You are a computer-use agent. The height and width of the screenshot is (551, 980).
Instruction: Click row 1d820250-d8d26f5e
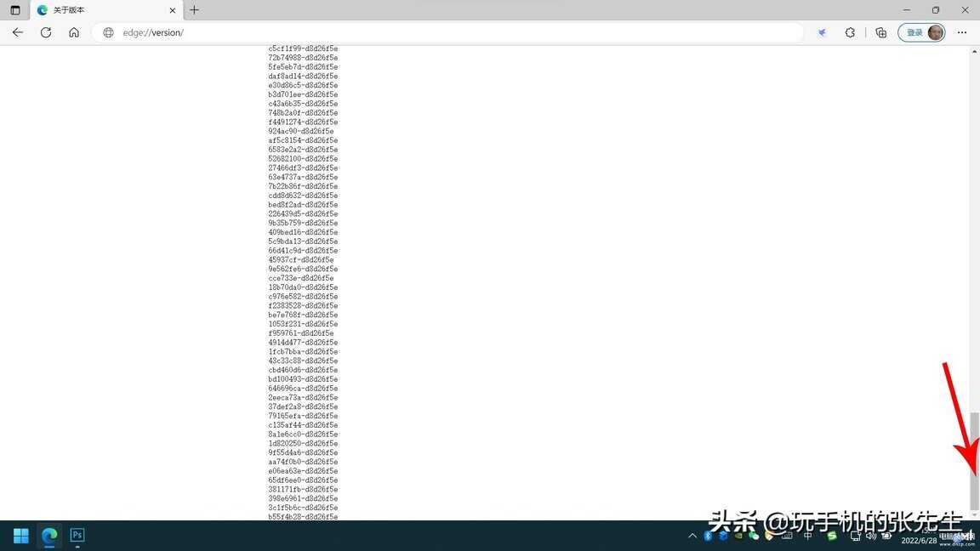[303, 444]
